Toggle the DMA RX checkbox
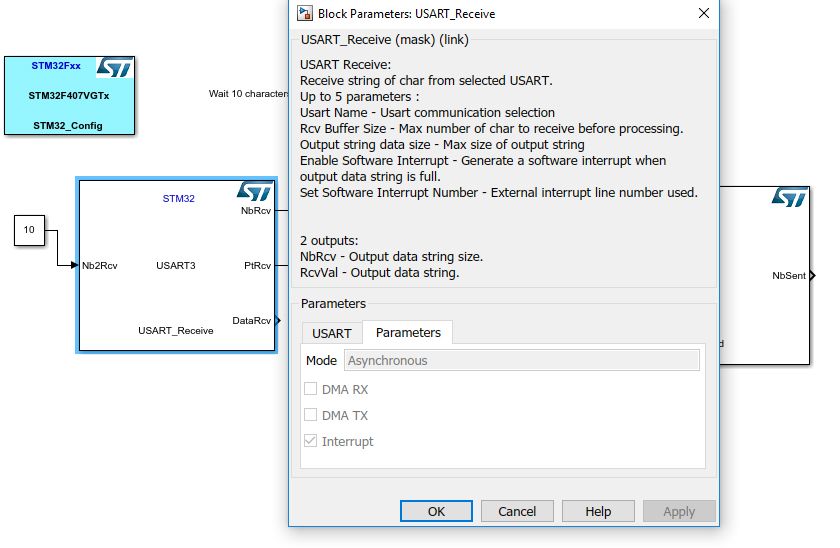 (x=310, y=388)
